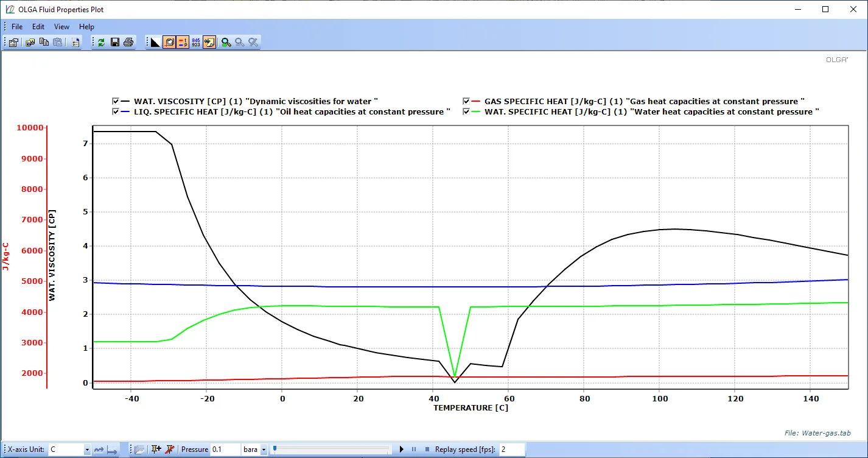Toggle the t/p axis switch icon
Screen dimensions: 868x458
pos(183,42)
